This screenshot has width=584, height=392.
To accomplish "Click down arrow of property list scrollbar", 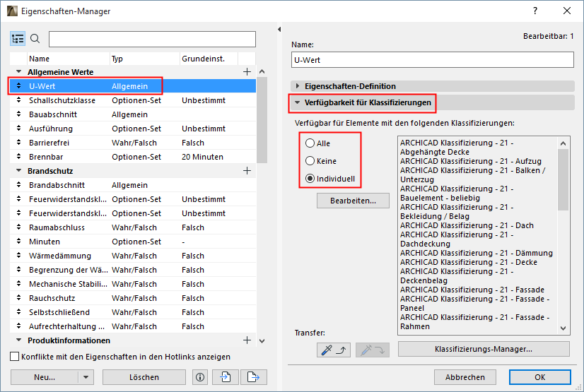I will point(262,340).
